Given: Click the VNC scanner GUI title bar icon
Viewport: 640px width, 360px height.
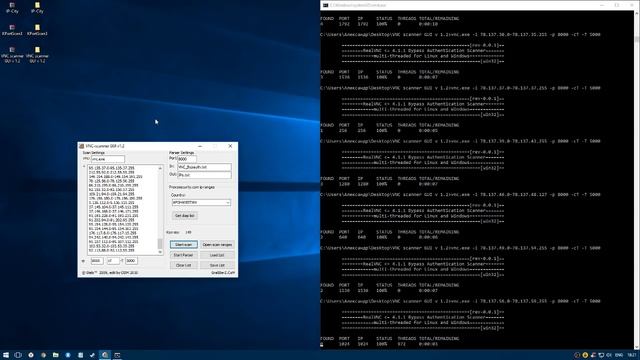Looking at the screenshot, I should point(82,146).
